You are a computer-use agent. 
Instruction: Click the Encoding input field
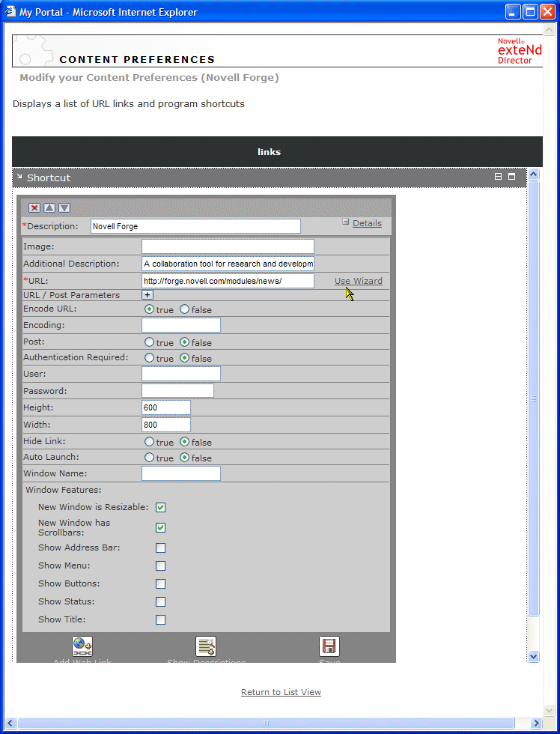tap(181, 325)
